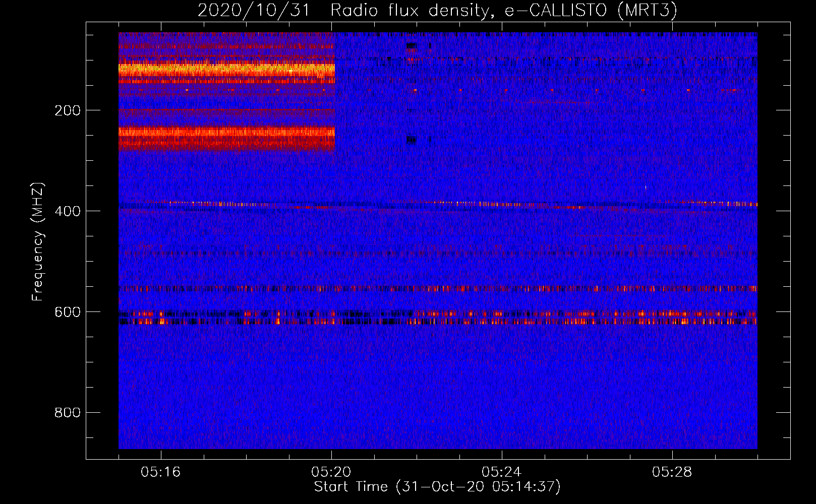Click the "05:24" time tick label
This screenshot has height=504, width=816.
(x=501, y=472)
